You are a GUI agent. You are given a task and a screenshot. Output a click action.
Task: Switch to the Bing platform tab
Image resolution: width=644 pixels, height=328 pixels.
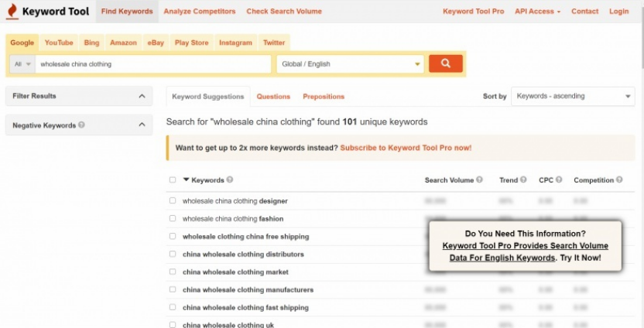(91, 43)
